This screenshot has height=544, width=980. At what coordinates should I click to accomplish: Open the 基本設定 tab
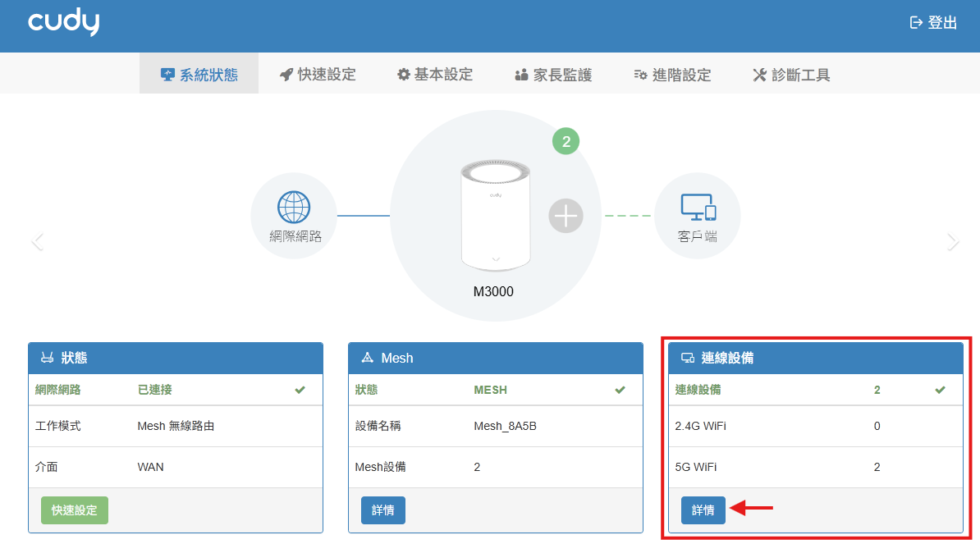pos(435,75)
